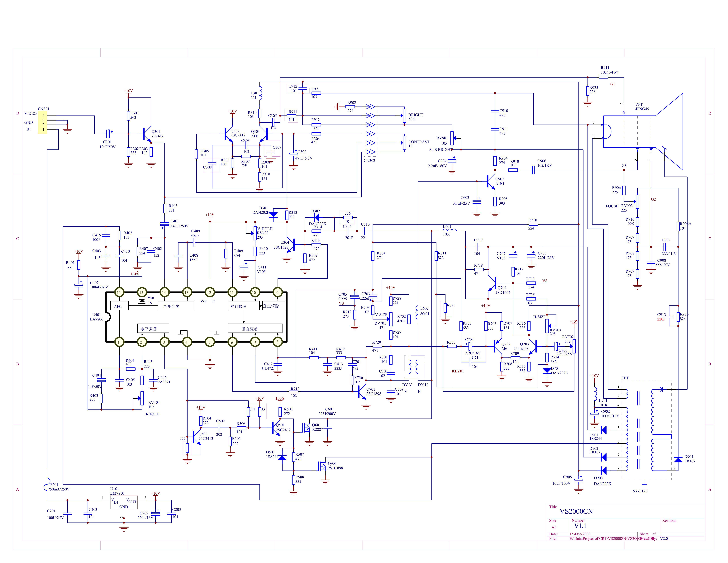
Task: Select the A3 size value in title block
Action: click(554, 527)
